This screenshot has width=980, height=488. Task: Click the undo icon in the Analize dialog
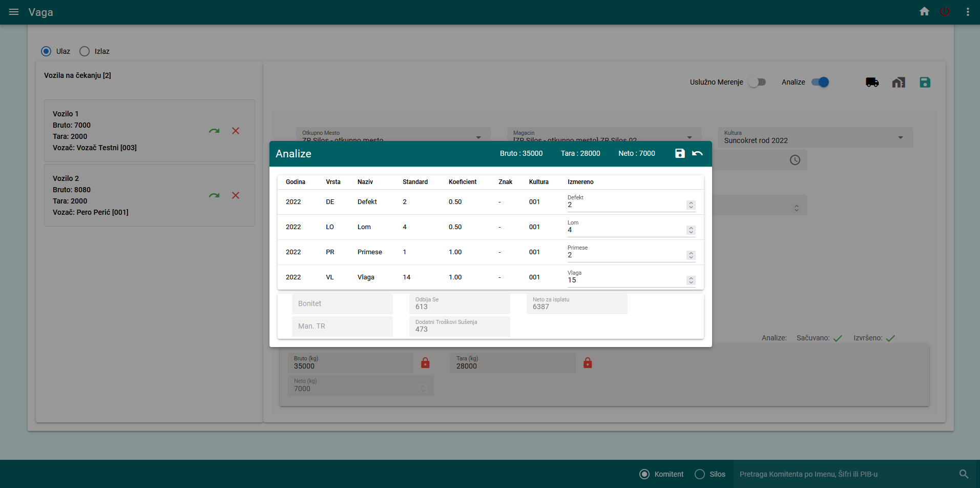pos(698,153)
